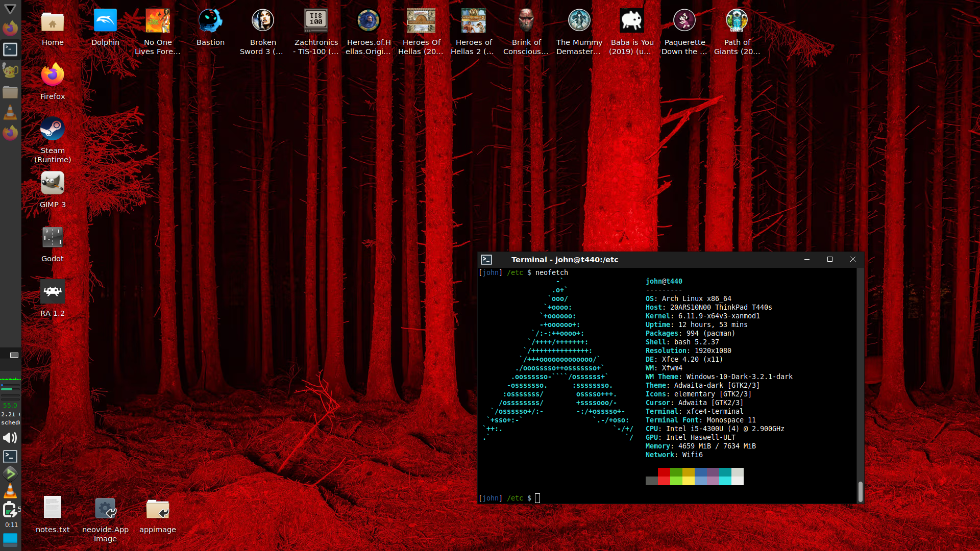Click the 'WM Theme: Windows-10-Dark-3.2.1-dark' line
This screenshot has width=980, height=551.
click(719, 377)
